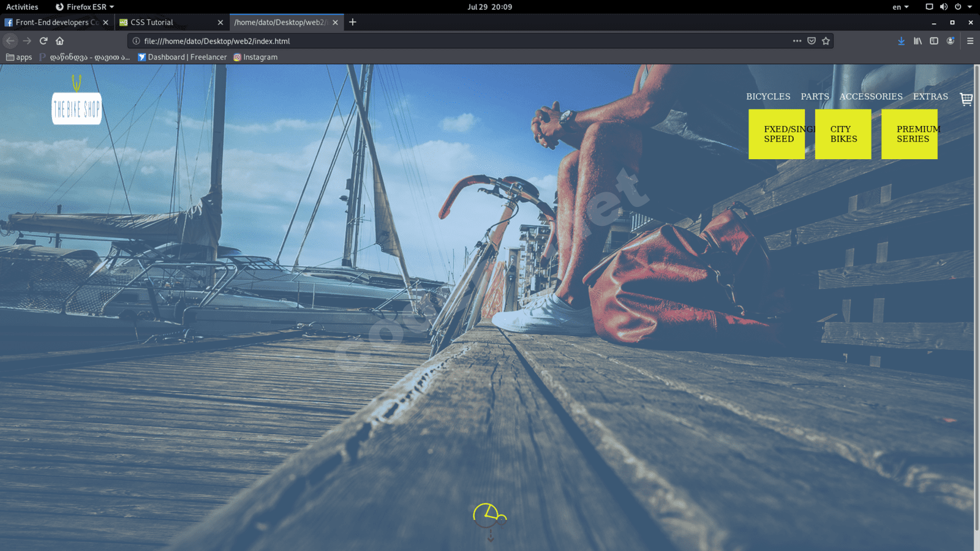The width and height of the screenshot is (980, 551).
Task: Open the Library icon in the toolbar
Action: (x=917, y=41)
